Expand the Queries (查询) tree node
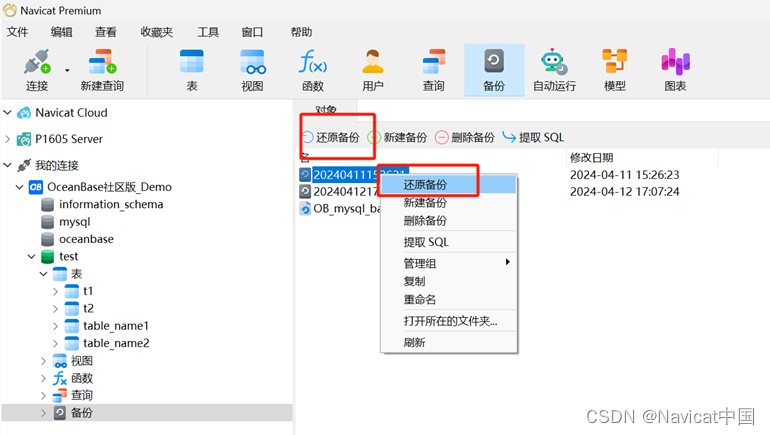 (x=43, y=395)
